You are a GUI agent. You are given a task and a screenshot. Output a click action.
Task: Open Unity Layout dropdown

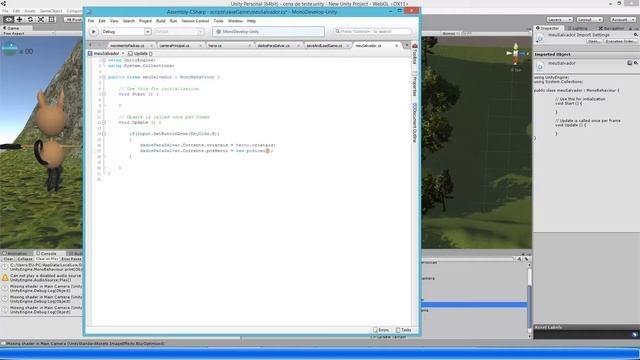point(589,20)
